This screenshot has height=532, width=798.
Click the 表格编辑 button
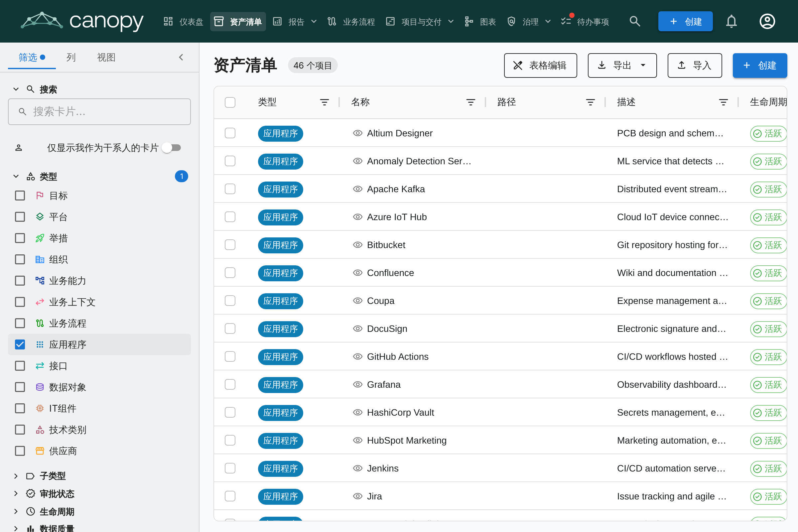(541, 65)
